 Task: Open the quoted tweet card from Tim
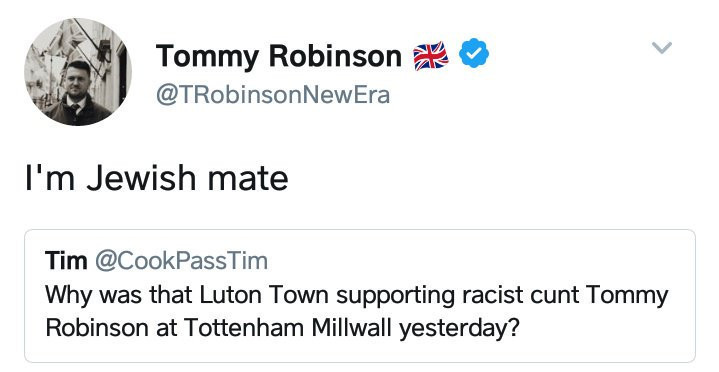coord(360,296)
